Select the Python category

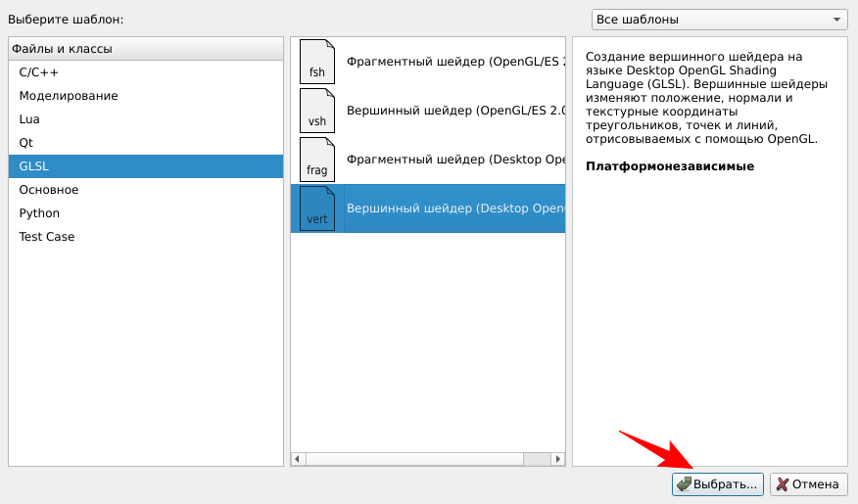pos(39,213)
